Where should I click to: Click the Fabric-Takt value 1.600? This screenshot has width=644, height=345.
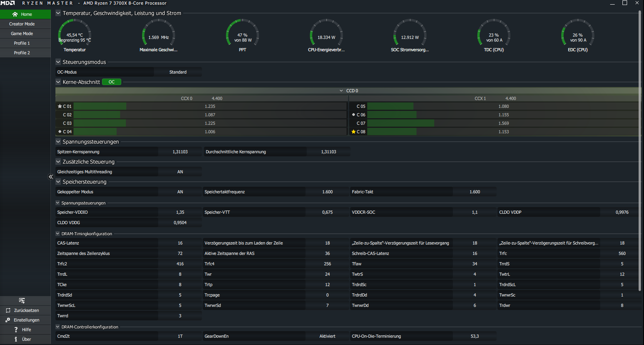475,192
